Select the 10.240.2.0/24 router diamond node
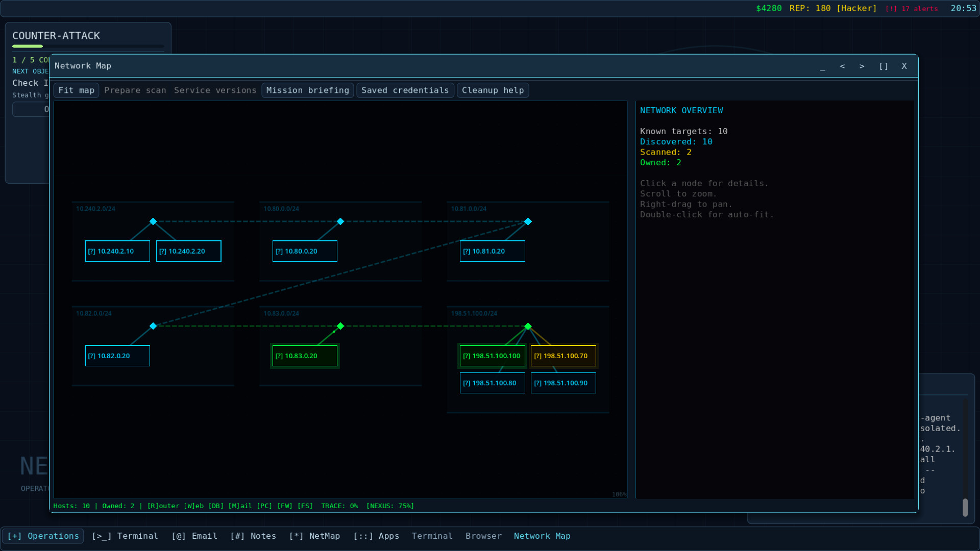The height and width of the screenshot is (551, 980). click(153, 221)
